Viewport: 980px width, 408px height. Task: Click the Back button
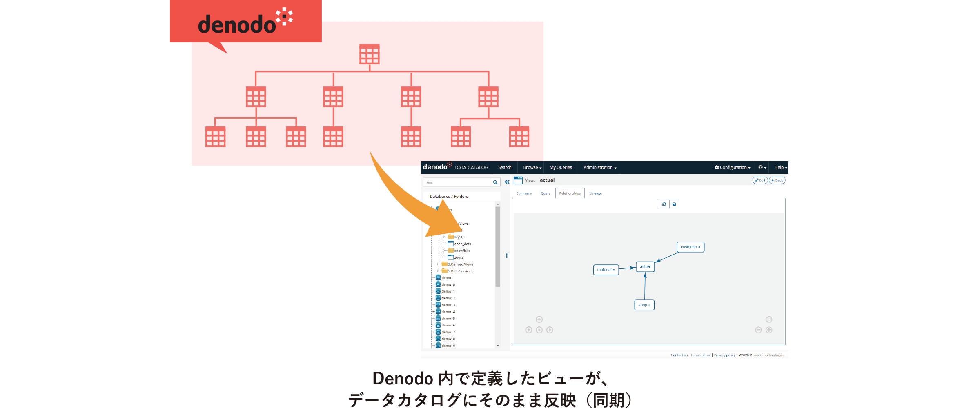(x=777, y=180)
